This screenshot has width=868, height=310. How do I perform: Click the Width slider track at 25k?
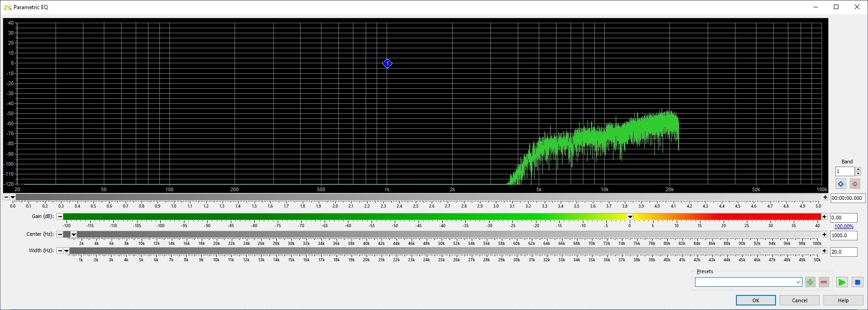pos(441,251)
